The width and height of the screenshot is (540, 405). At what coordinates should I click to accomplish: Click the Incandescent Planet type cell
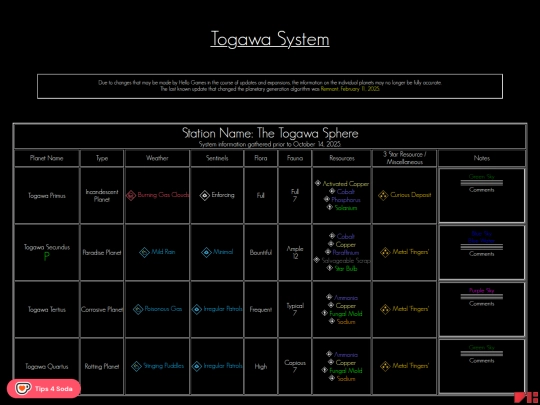102,196
